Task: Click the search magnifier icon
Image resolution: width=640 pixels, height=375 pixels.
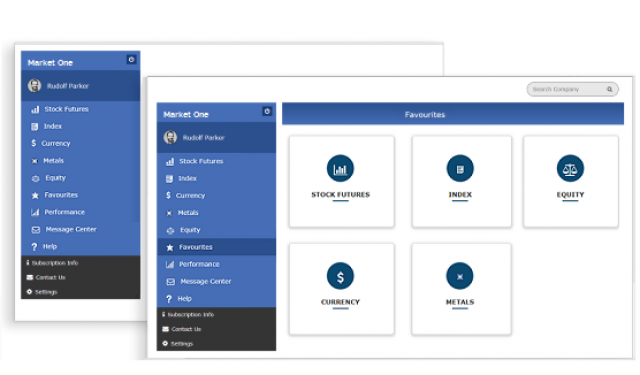Action: [x=609, y=89]
